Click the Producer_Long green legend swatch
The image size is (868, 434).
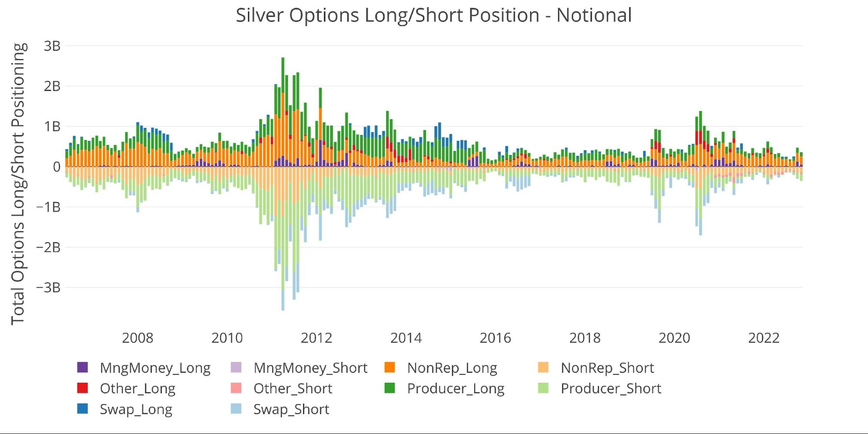point(390,388)
